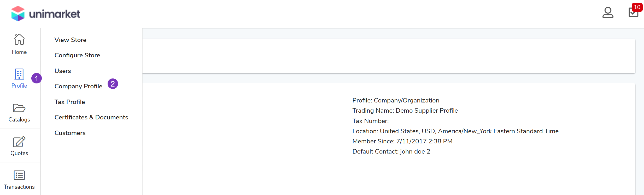Open Certificates & Documents

pos(91,117)
